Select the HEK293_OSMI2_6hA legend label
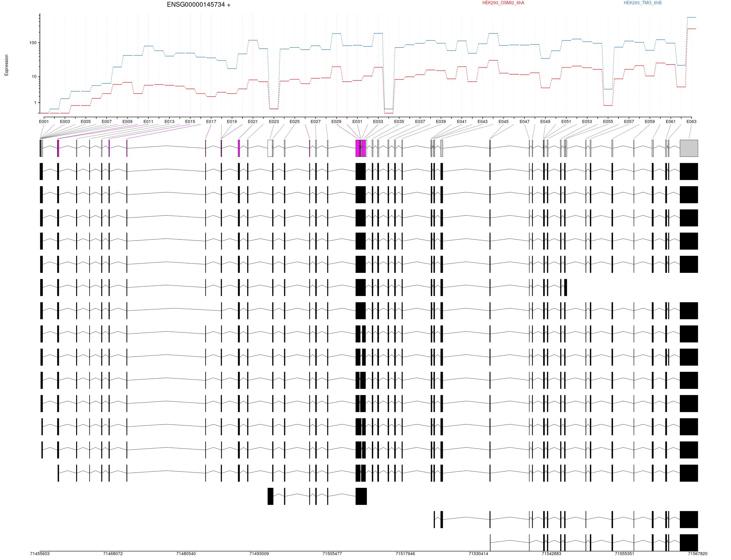The height and width of the screenshot is (560, 731). point(503,3)
